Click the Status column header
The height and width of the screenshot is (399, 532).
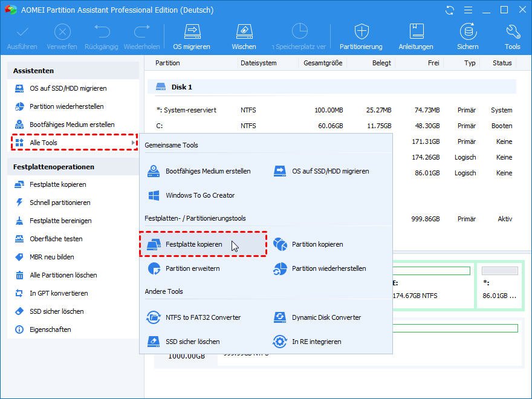[x=502, y=63]
